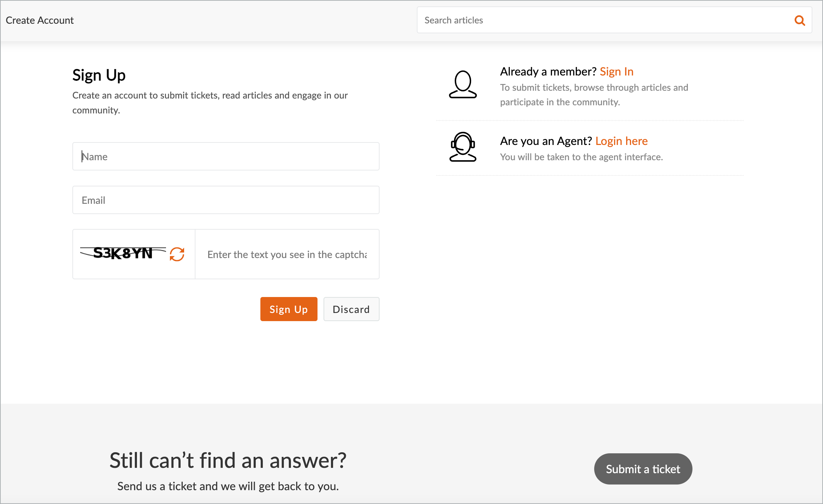The image size is (823, 504).
Task: Click into the Email field
Action: 226,200
